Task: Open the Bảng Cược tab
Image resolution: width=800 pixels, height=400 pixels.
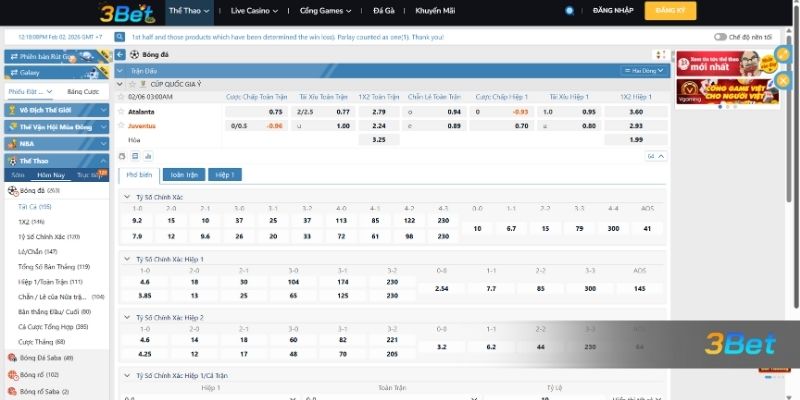Action: [83, 92]
